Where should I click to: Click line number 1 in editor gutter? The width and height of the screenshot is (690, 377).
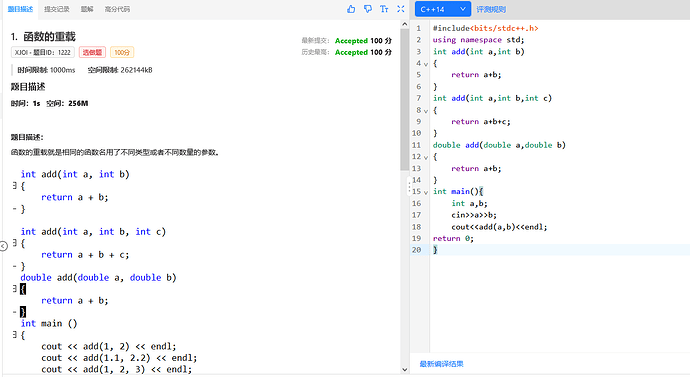419,28
